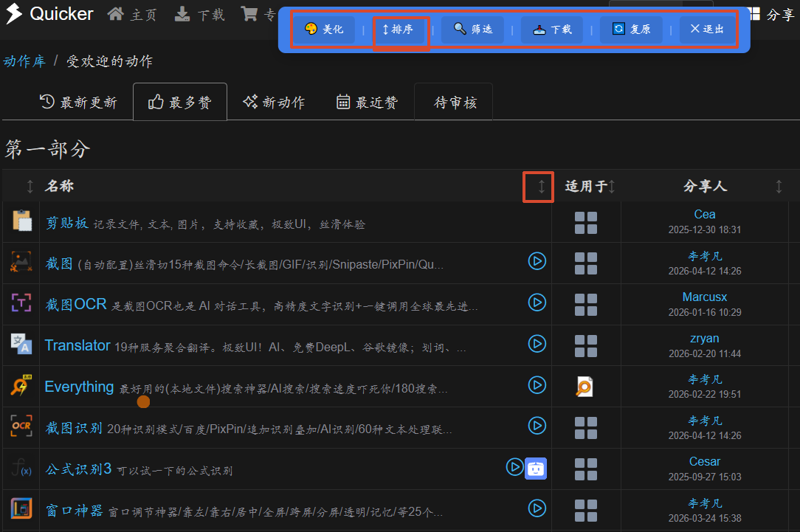Sort by 适用于 column arrow
The image size is (800, 532).
[x=612, y=186]
